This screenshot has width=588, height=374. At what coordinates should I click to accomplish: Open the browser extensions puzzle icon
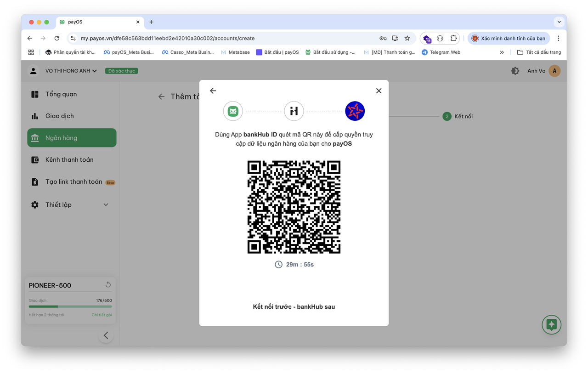(453, 38)
